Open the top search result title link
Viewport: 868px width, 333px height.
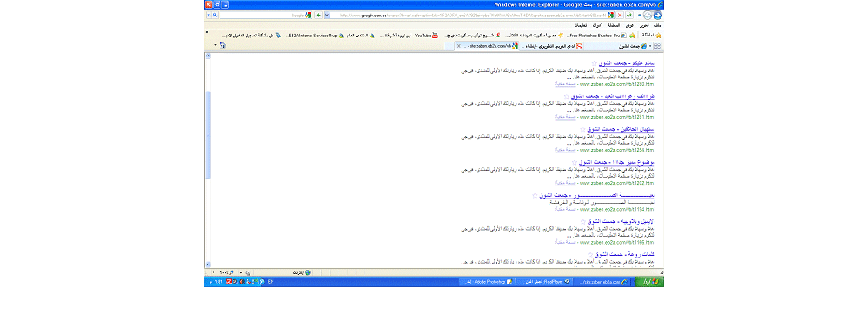[627, 63]
